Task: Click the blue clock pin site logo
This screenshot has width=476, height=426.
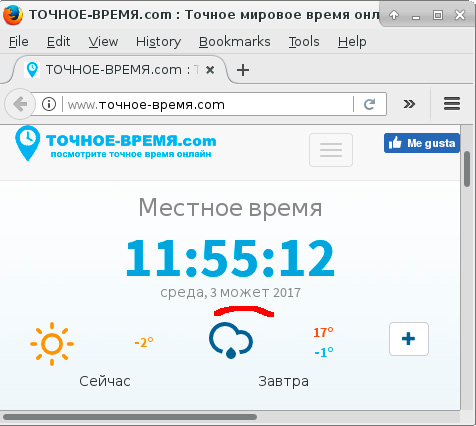Action: click(28, 143)
